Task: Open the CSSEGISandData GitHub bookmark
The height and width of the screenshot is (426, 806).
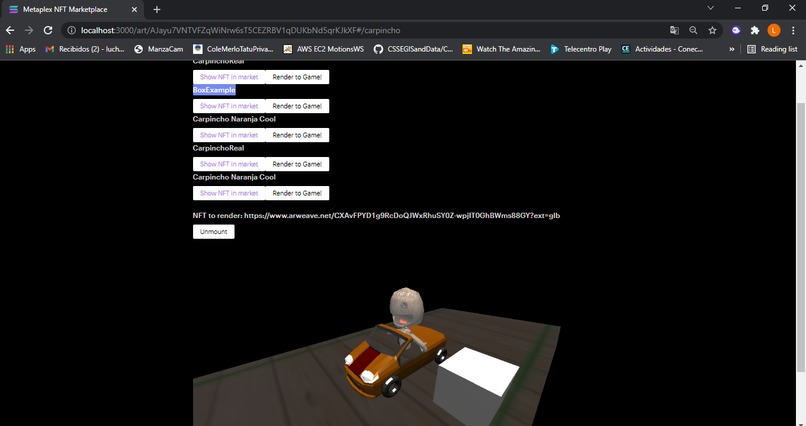Action: click(413, 49)
